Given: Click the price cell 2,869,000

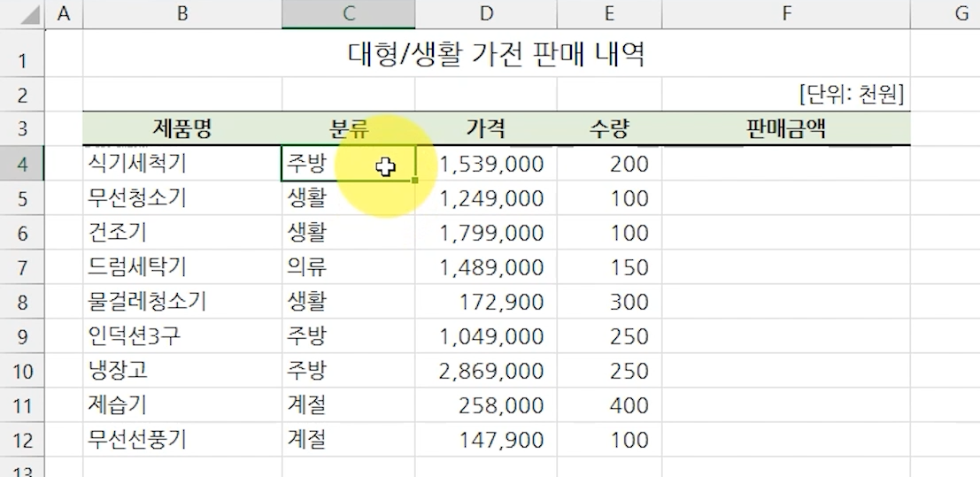Looking at the screenshot, I should [486, 371].
